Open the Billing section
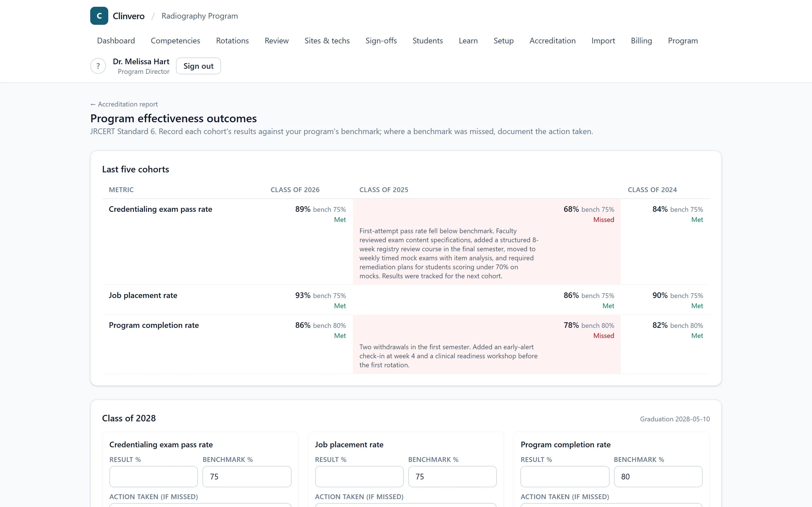 [x=641, y=41]
